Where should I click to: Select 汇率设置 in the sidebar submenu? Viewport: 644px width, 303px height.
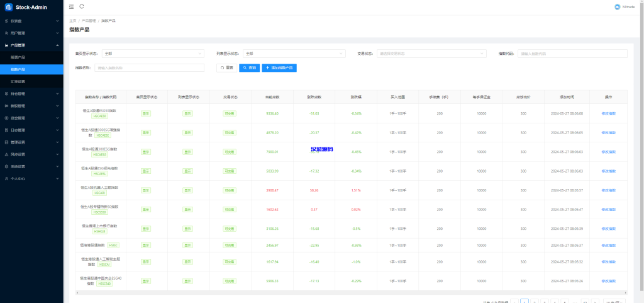point(18,81)
